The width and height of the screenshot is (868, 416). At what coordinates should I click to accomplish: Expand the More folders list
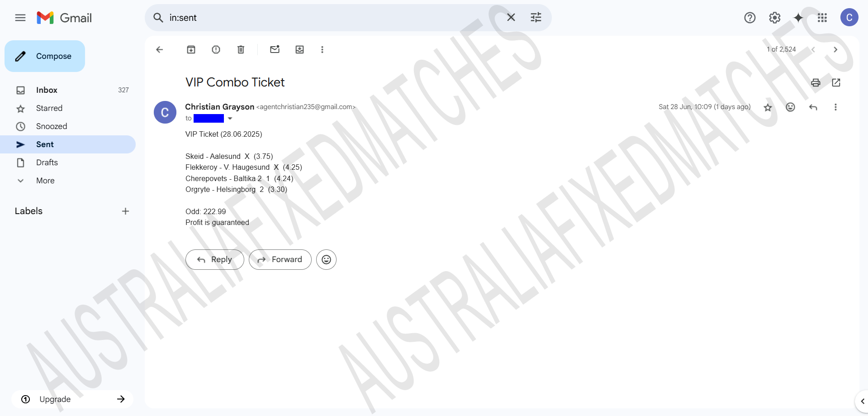click(x=68, y=181)
